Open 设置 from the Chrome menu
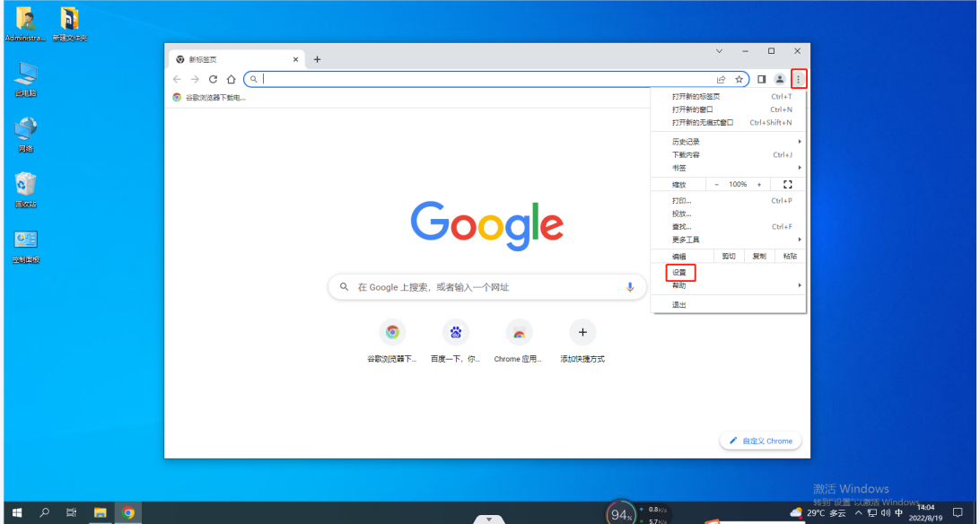This screenshot has width=980, height=524. [x=728, y=273]
